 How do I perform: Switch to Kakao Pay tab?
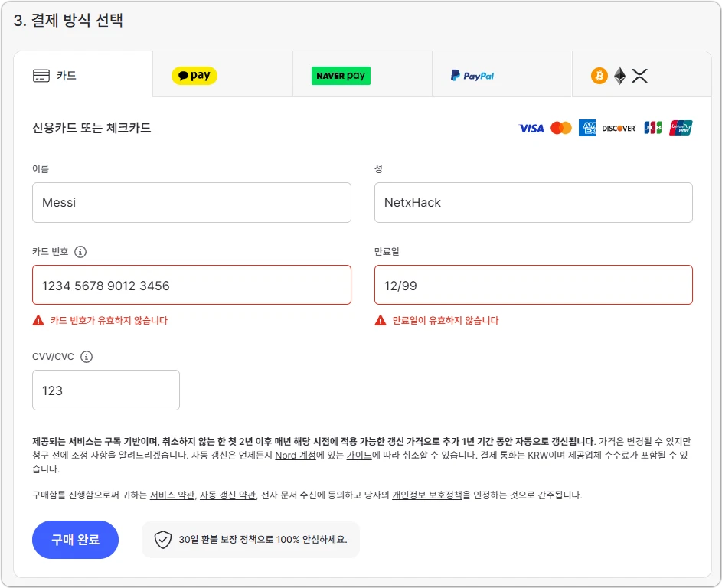[x=223, y=74]
